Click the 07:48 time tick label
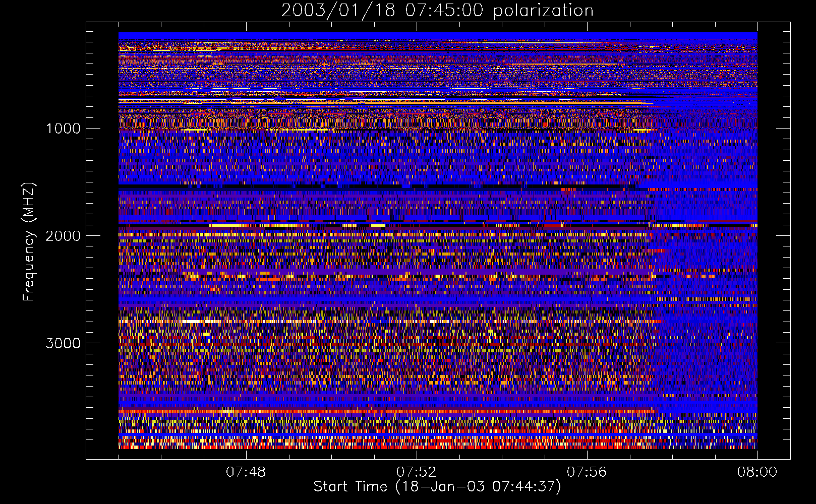This screenshot has height=504, width=816. point(246,472)
